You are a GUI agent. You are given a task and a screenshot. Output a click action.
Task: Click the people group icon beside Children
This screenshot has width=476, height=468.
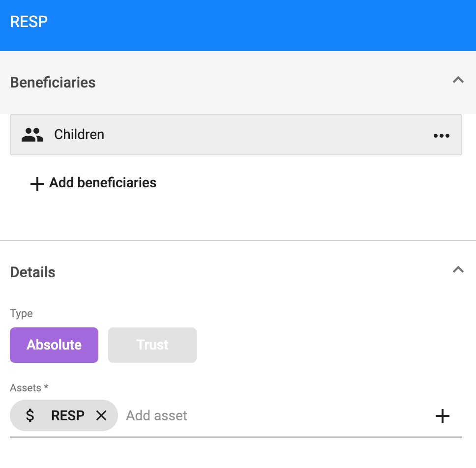32,135
